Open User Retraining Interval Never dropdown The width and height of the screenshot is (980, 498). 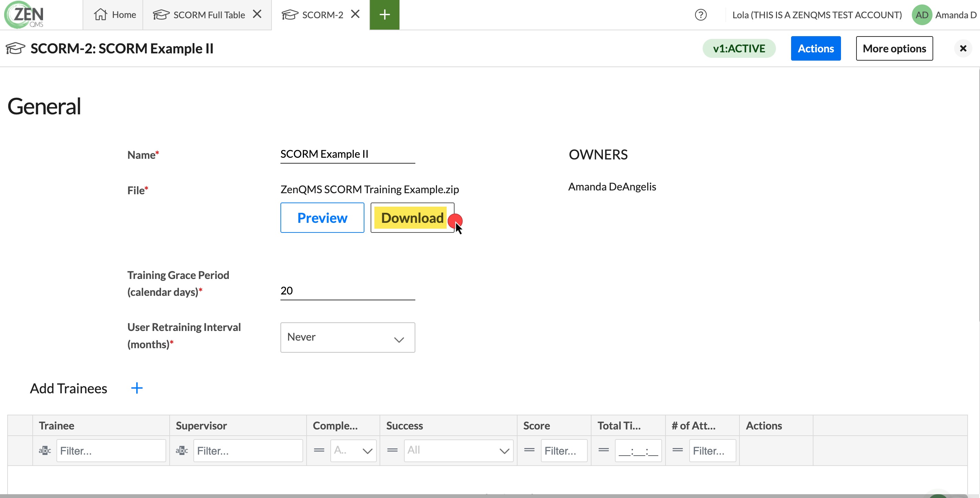347,337
